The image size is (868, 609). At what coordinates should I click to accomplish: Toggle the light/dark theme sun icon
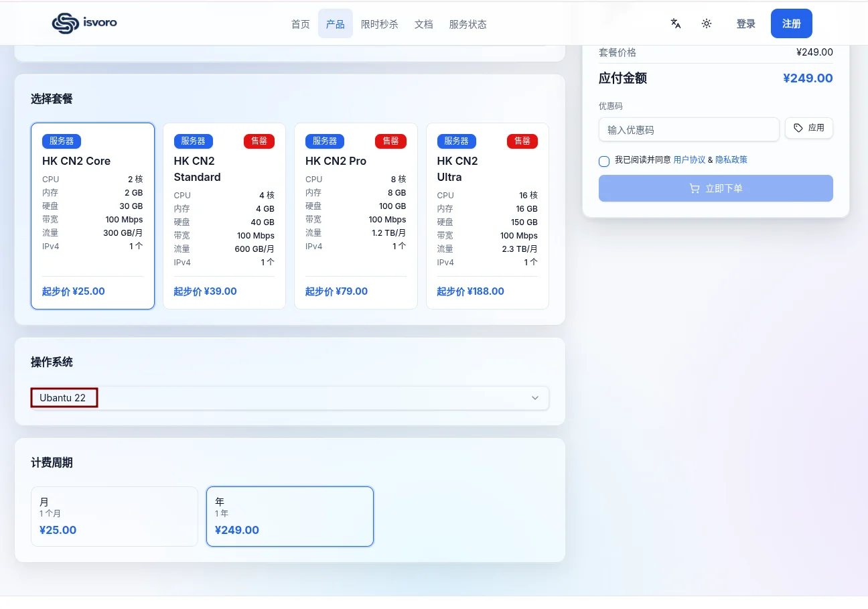[707, 23]
